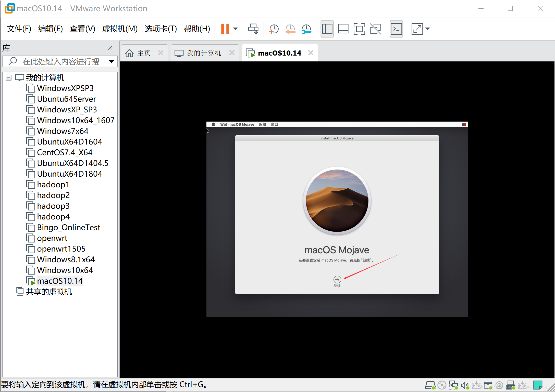Close the 主页 tab
This screenshot has height=392, width=555.
point(161,53)
